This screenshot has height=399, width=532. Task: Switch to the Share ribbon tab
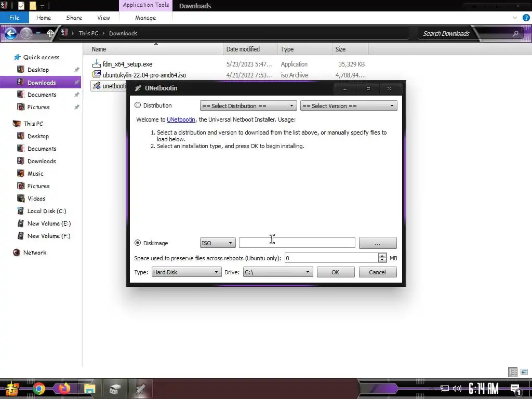point(74,18)
